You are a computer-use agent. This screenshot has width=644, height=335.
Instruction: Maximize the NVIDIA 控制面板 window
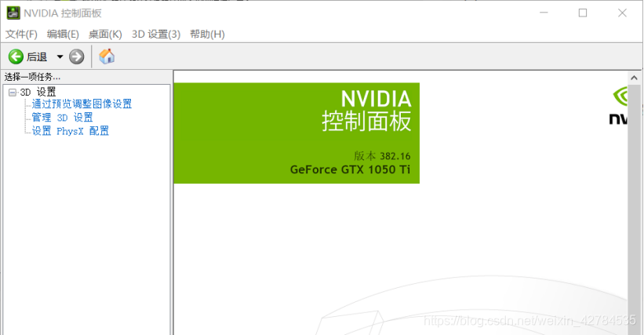point(583,13)
